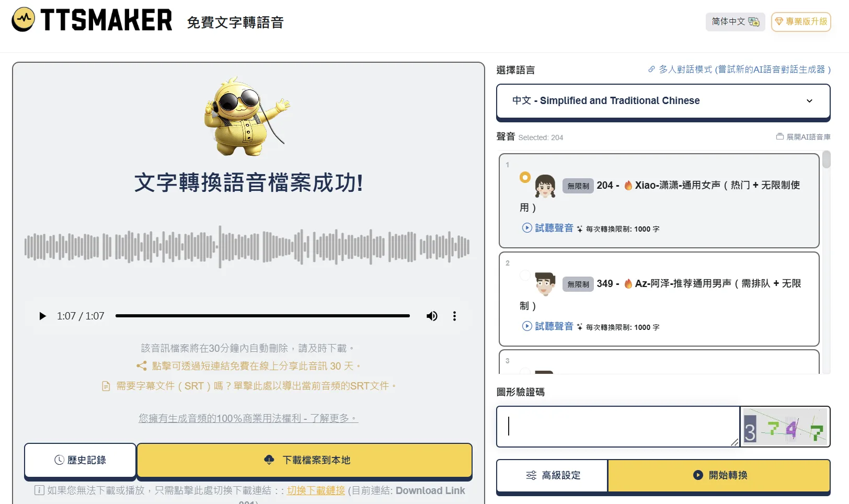This screenshot has height=504, width=849.
Task: Click the Xiao female voice avatar
Action: 545,186
